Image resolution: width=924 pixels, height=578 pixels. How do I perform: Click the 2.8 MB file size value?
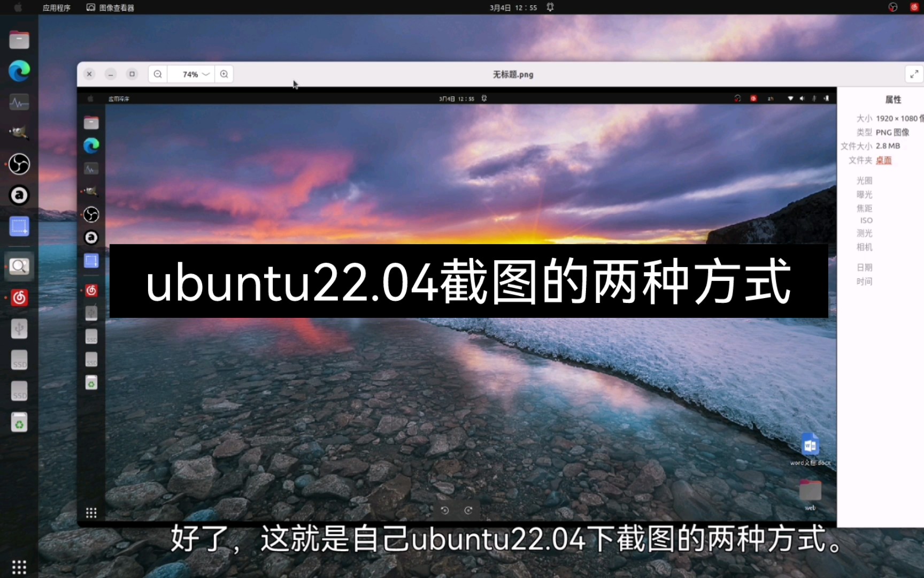click(888, 146)
